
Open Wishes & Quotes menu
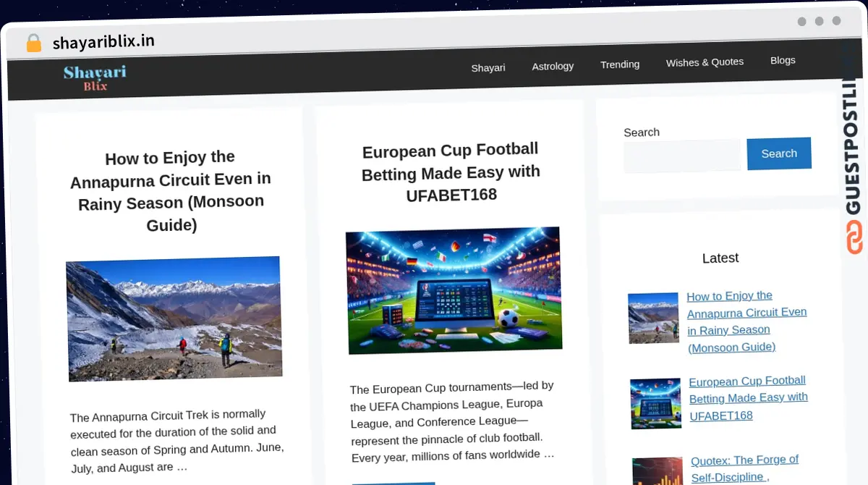point(705,62)
